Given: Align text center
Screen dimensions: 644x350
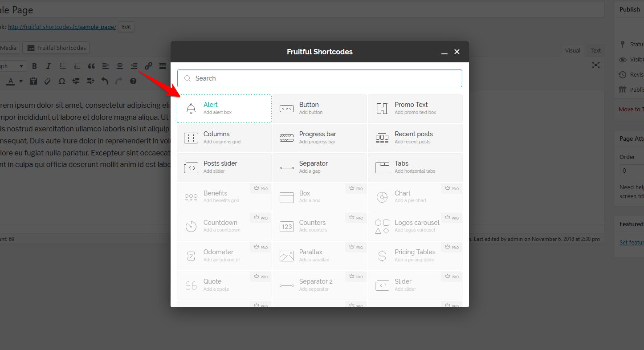Looking at the screenshot, I should tap(120, 66).
